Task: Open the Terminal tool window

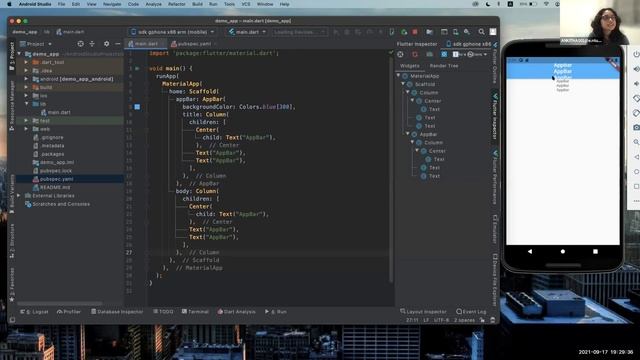Action: pyautogui.click(x=195, y=311)
